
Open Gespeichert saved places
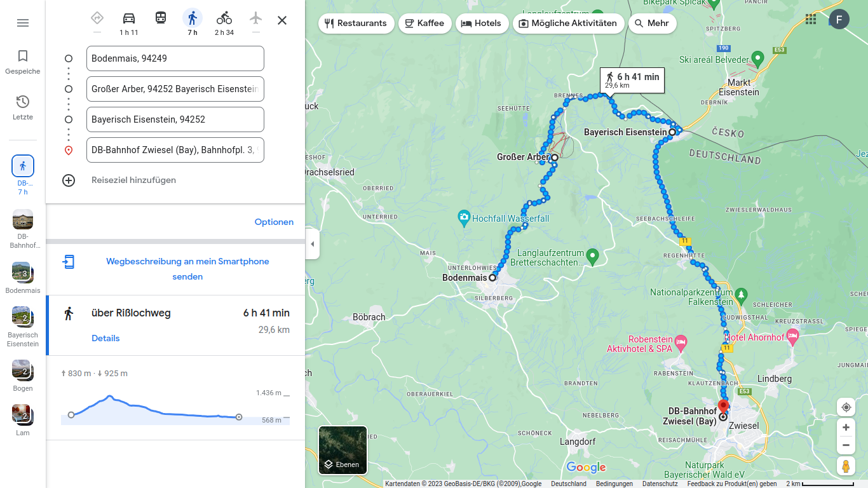tap(23, 62)
